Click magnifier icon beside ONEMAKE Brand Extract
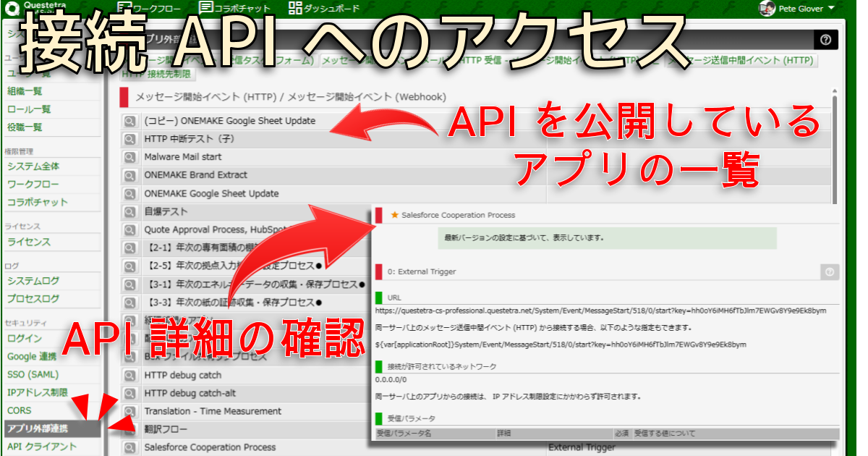The width and height of the screenshot is (868, 456). click(x=130, y=175)
